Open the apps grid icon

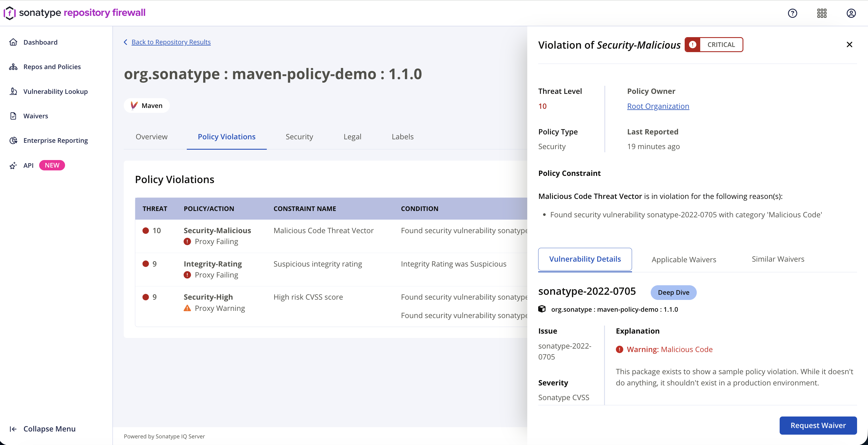coord(822,13)
